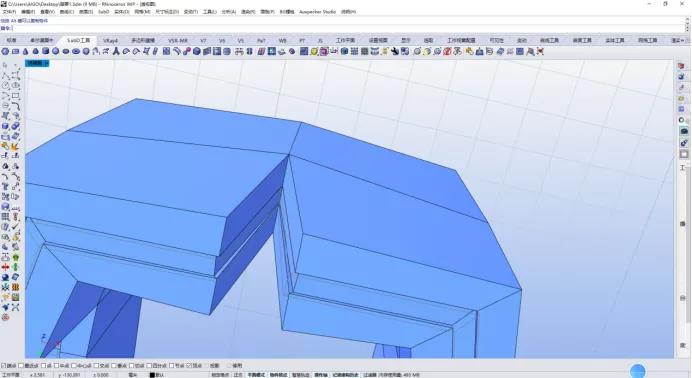
Task: Enable the 切点 (Tangent) osnap checkbox
Action: pyautogui.click(x=131, y=366)
